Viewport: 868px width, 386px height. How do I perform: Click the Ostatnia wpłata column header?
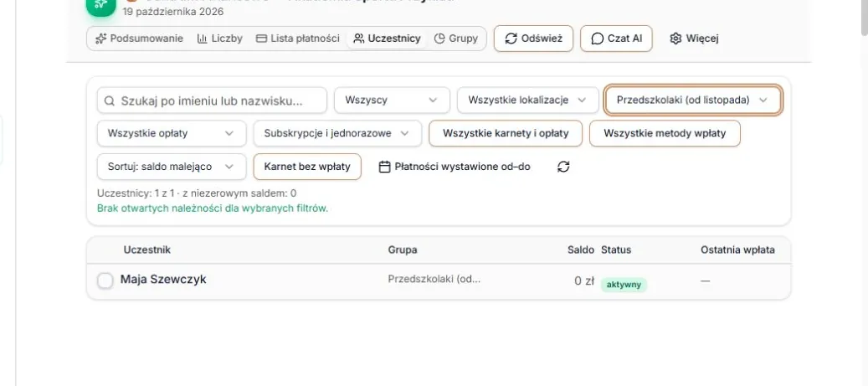pos(738,250)
